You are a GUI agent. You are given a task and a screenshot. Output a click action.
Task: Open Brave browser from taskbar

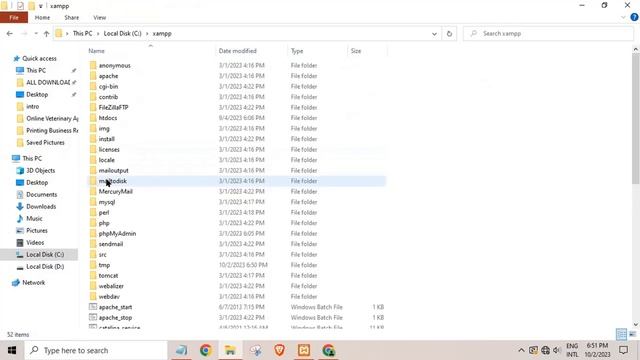(280, 350)
